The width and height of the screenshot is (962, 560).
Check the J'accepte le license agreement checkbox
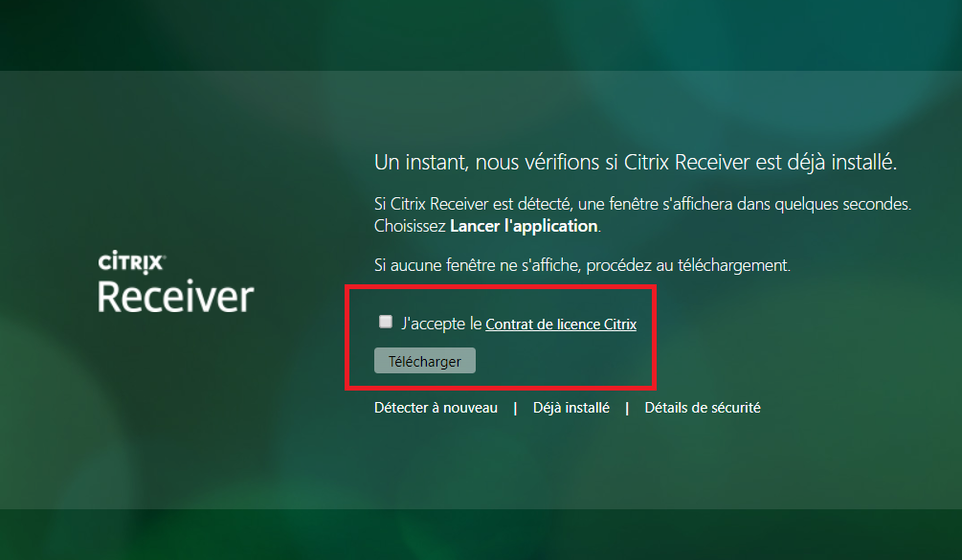click(386, 322)
